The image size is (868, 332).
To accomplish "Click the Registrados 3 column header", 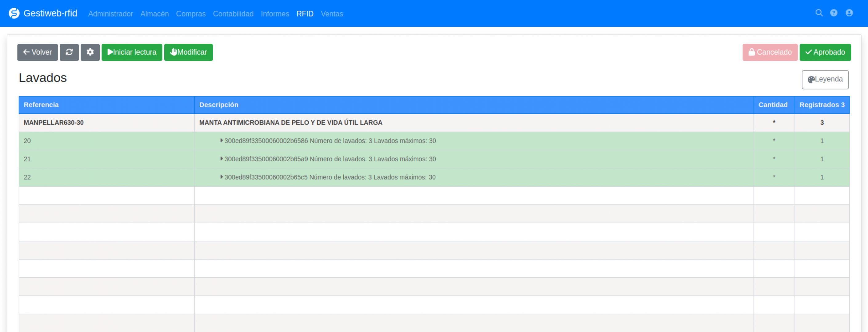I will [822, 105].
